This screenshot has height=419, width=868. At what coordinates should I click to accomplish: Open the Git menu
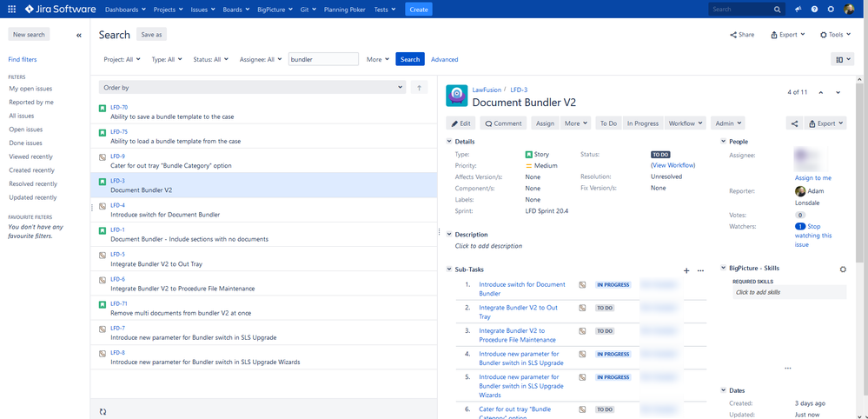click(x=308, y=10)
